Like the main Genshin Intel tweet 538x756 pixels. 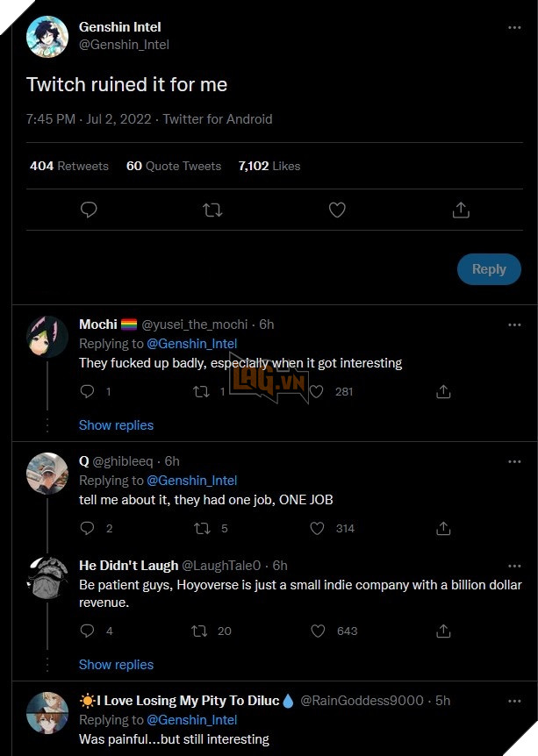337,210
